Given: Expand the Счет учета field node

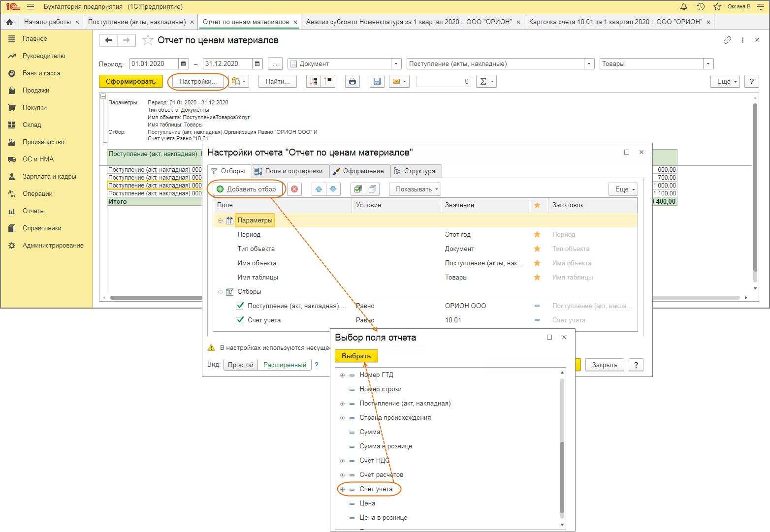Looking at the screenshot, I should coord(342,490).
